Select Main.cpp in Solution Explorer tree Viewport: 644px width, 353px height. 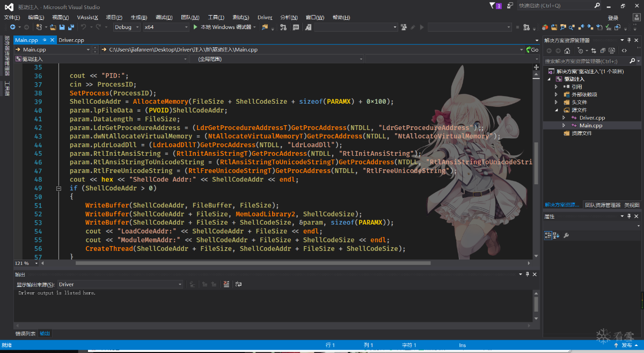coord(591,125)
